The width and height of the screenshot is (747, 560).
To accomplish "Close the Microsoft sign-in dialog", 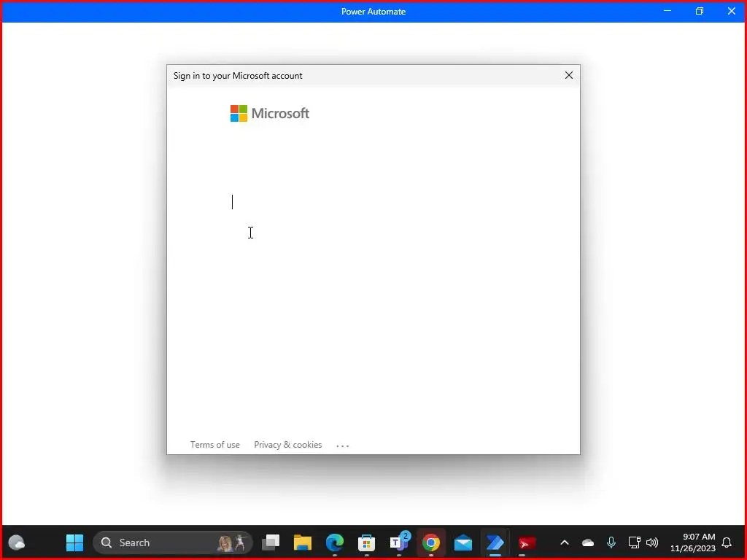I will 568,75.
